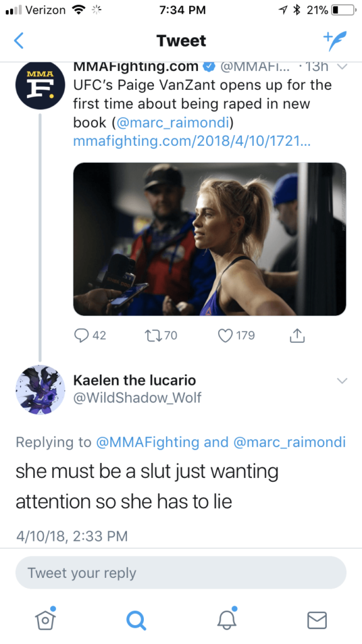This screenshot has width=362, height=644.
Task: Tap the MMAFighting profile avatar
Action: (x=40, y=85)
